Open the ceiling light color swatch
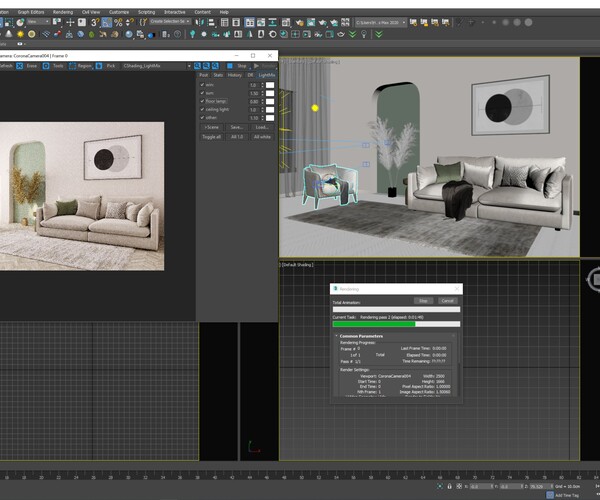The width and height of the screenshot is (600, 500). coord(270,110)
